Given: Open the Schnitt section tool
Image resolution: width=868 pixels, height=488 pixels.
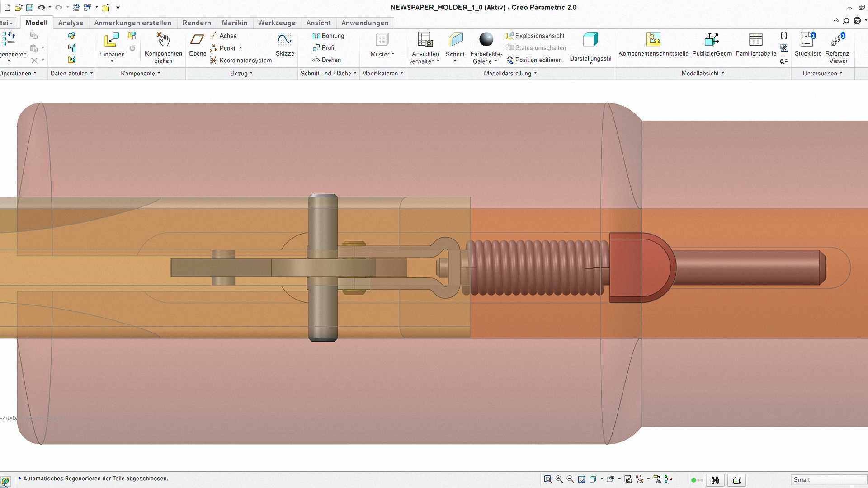Looking at the screenshot, I should (455, 47).
